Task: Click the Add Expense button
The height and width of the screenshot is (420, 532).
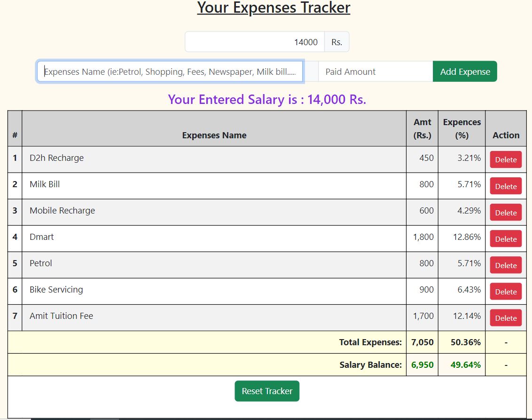Action: point(464,71)
